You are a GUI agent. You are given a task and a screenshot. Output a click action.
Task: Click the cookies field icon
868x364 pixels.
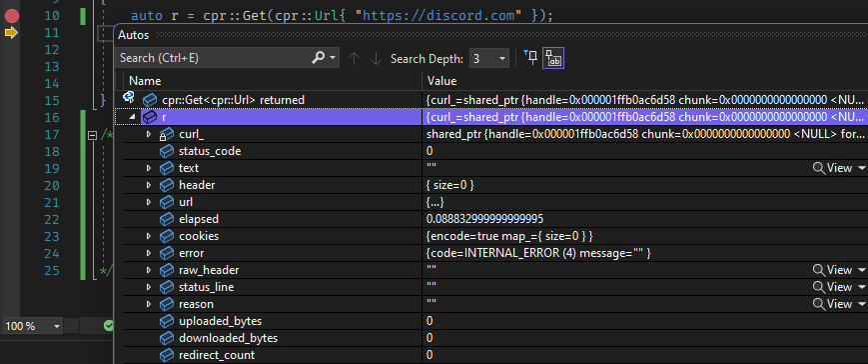[x=167, y=236]
